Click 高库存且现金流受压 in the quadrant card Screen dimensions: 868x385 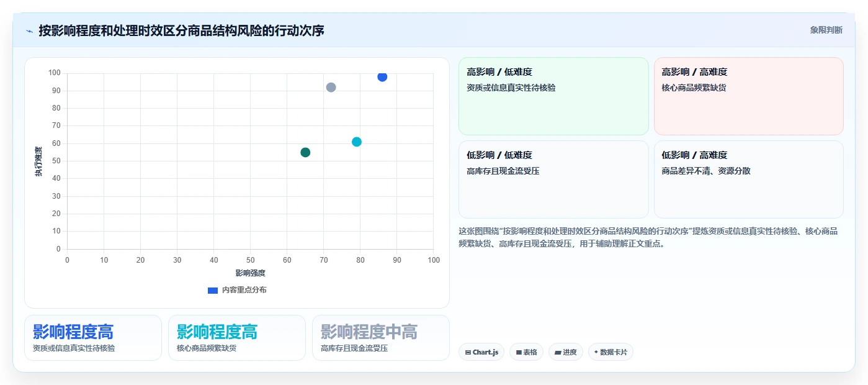point(503,171)
